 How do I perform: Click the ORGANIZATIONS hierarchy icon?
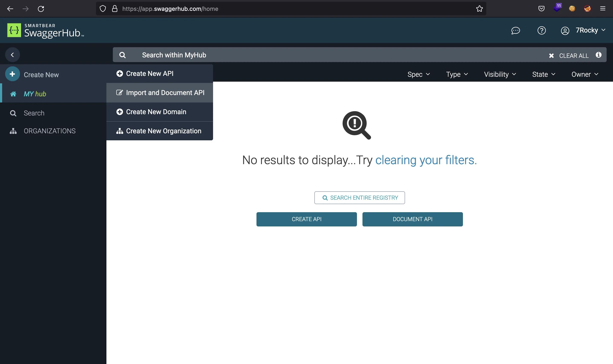tap(13, 131)
